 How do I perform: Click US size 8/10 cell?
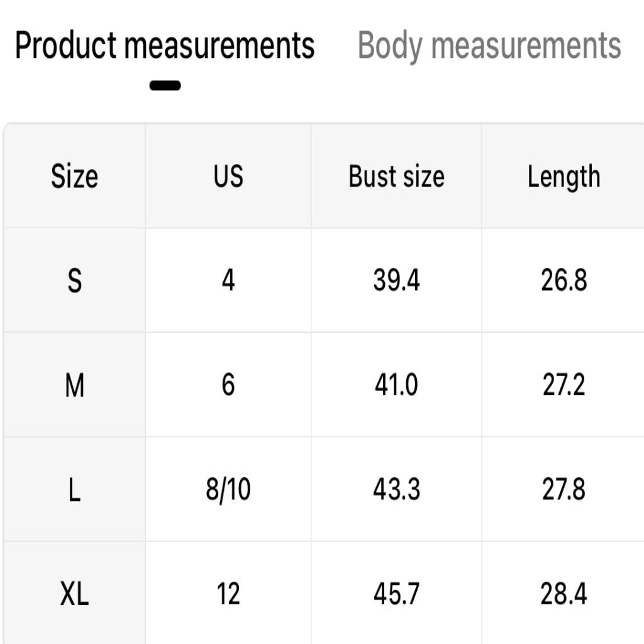(228, 489)
